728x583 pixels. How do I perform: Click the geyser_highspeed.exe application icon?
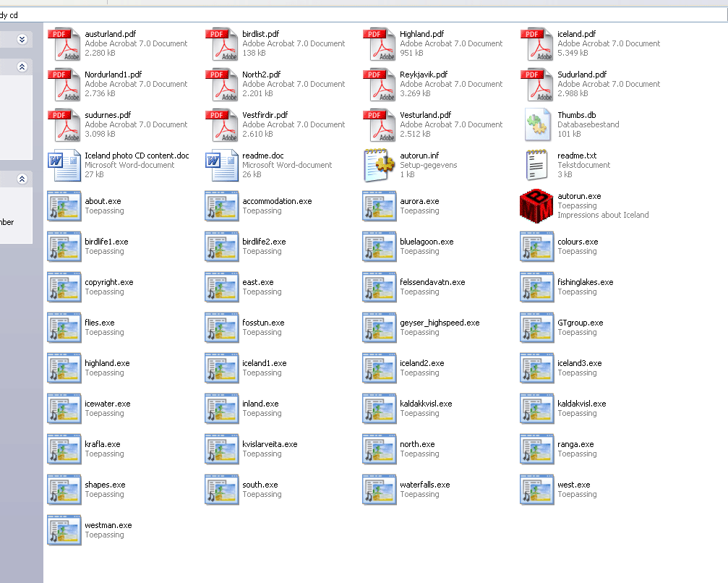pos(379,328)
